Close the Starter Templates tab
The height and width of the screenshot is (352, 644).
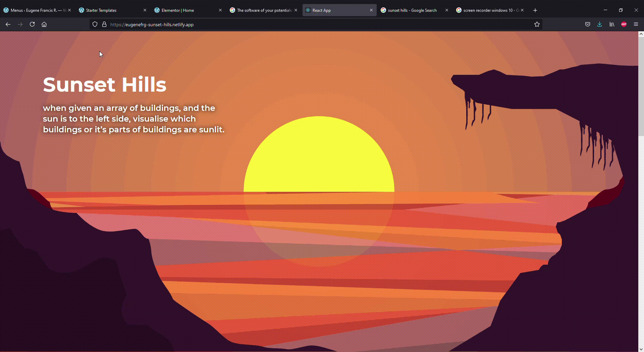145,10
